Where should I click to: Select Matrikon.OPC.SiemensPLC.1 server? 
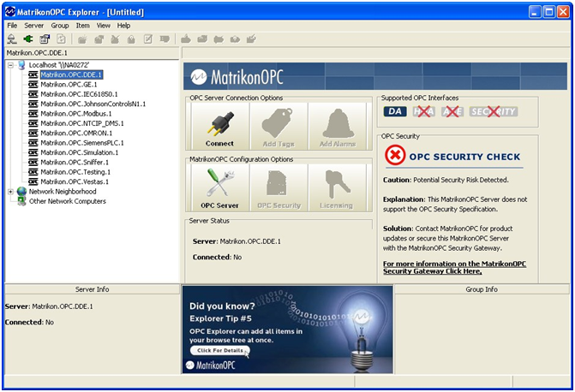(82, 143)
